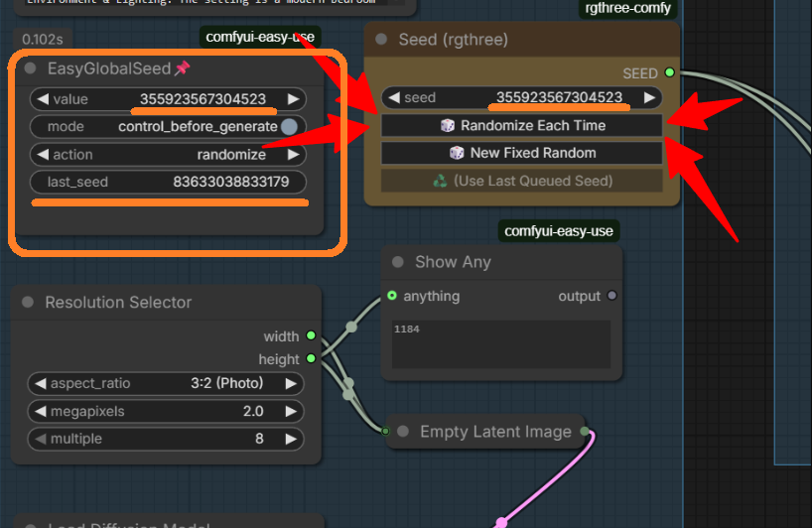
Task: Click the 'anything' input connector on Show Any
Action: click(x=392, y=296)
